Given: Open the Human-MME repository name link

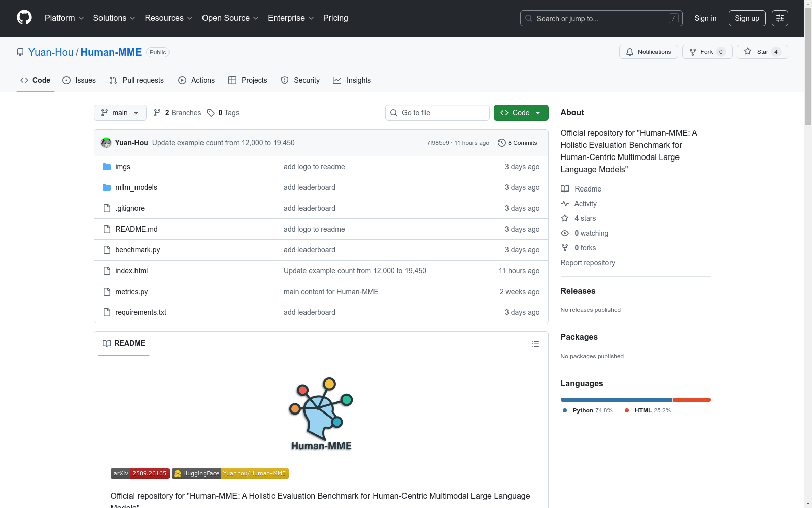Looking at the screenshot, I should [x=111, y=52].
